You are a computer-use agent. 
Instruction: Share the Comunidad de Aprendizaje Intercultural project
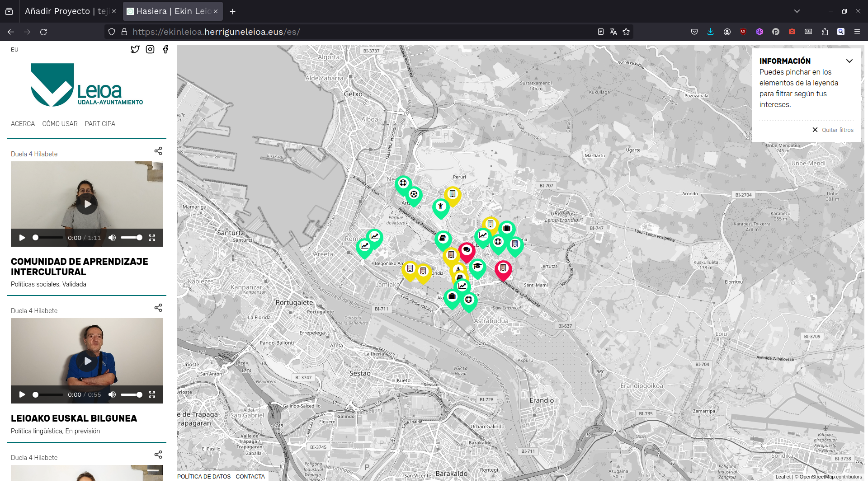pyautogui.click(x=158, y=151)
